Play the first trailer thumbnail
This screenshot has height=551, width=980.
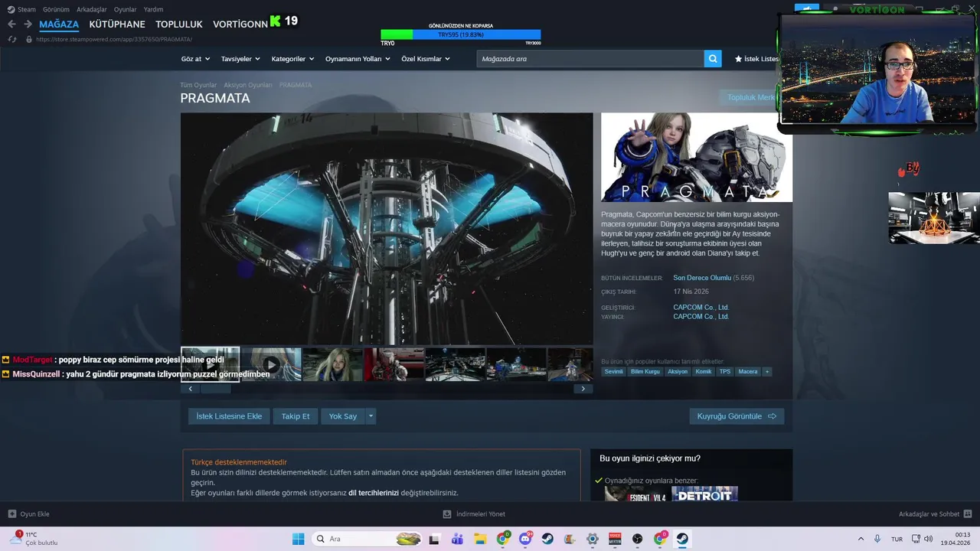pos(211,364)
